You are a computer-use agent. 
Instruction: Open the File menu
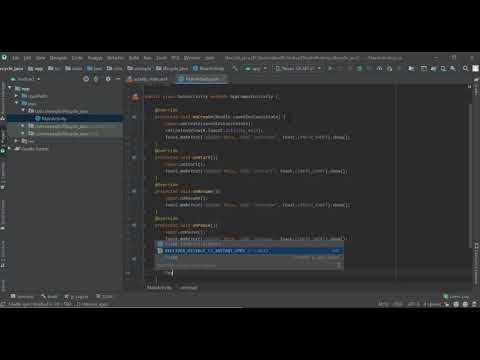(16, 58)
